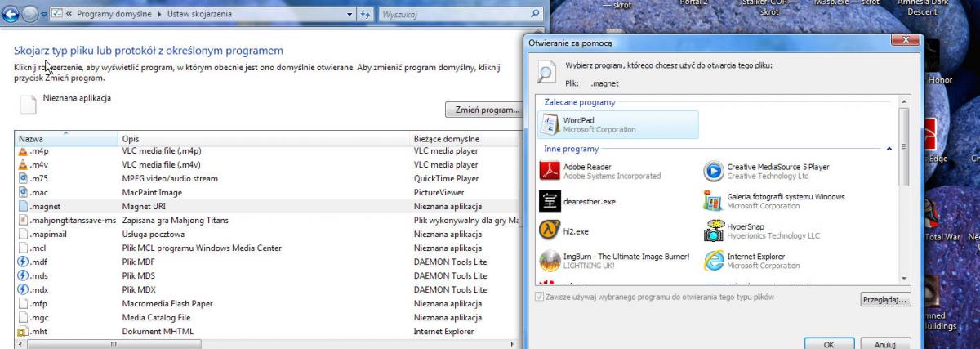Select Creative MediaSource 5 Player icon
Screen dimensions: 980x349
[714, 171]
